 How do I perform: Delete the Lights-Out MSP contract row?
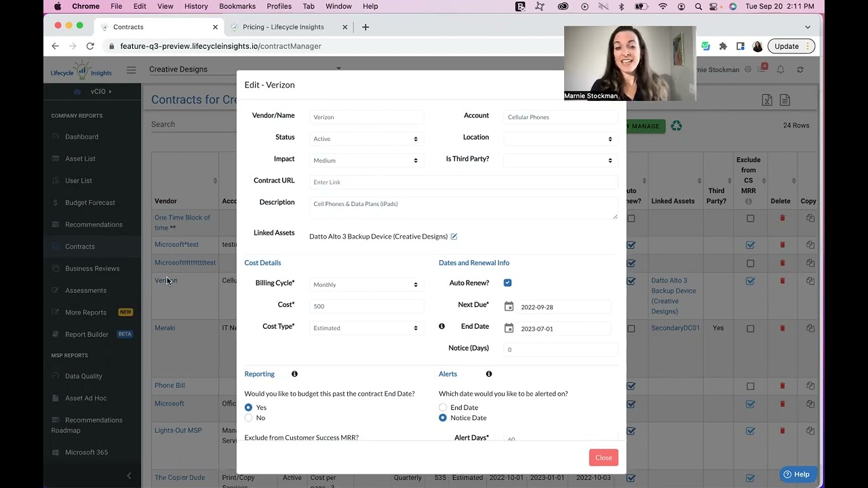(x=782, y=430)
